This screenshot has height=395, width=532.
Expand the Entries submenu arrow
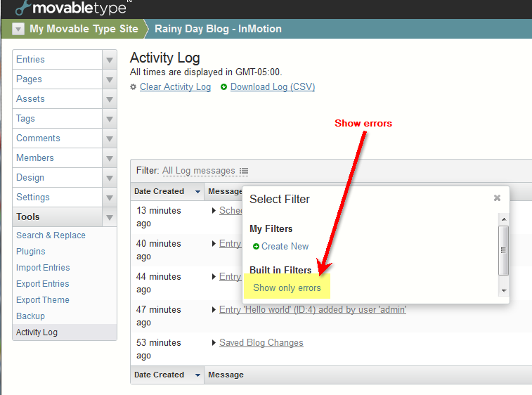pyautogui.click(x=109, y=60)
